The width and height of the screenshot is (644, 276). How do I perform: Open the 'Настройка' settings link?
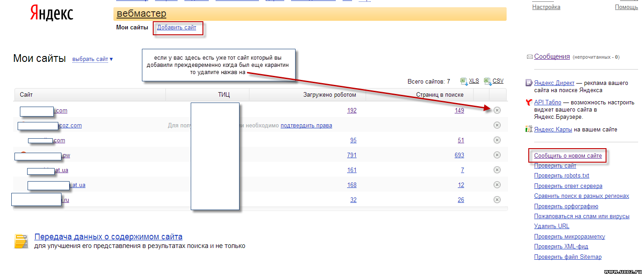546,7
